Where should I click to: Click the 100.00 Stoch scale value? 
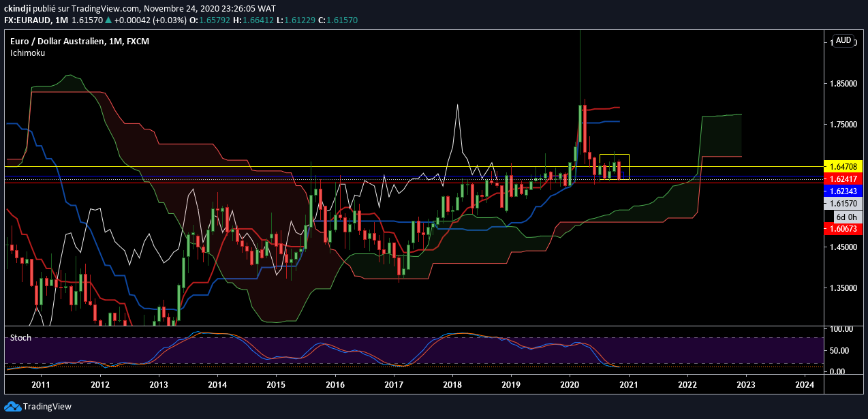843,329
